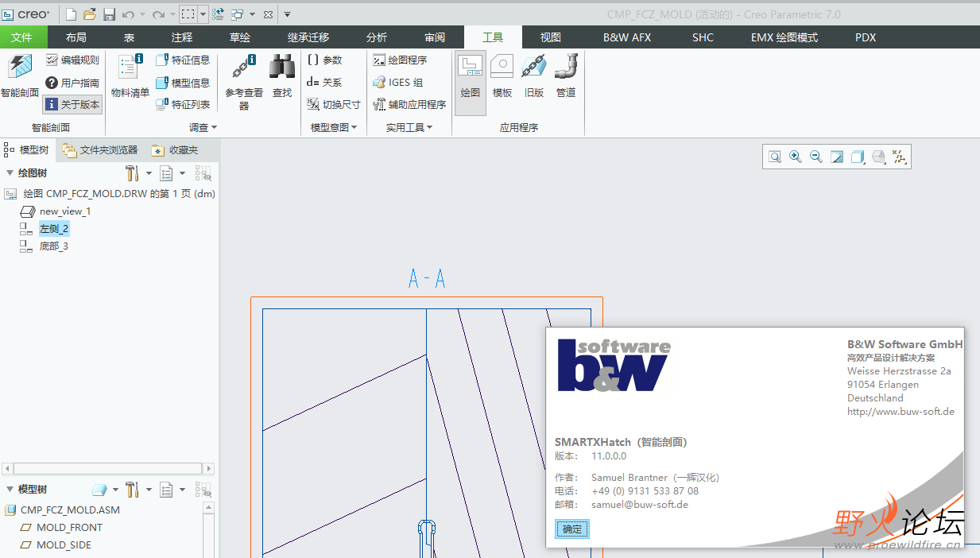Click About Version (关于版本) button
Screen dimensions: 980x558
tap(72, 104)
